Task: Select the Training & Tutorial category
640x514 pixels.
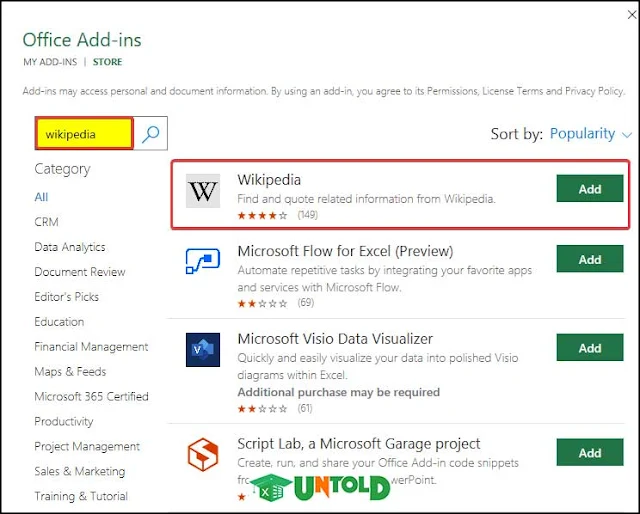Action: [x=81, y=496]
